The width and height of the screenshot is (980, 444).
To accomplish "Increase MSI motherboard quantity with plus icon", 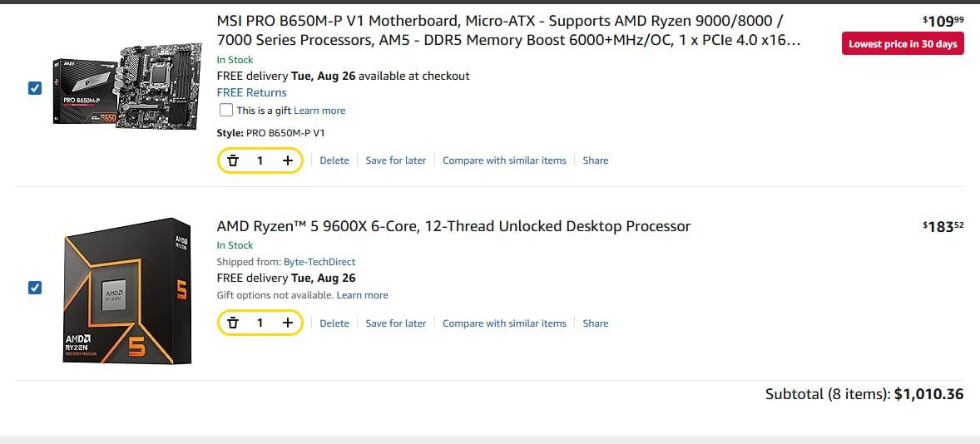I will [288, 160].
